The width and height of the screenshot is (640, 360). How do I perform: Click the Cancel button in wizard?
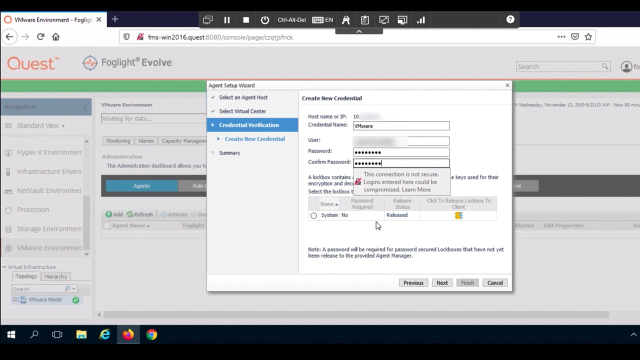click(495, 283)
